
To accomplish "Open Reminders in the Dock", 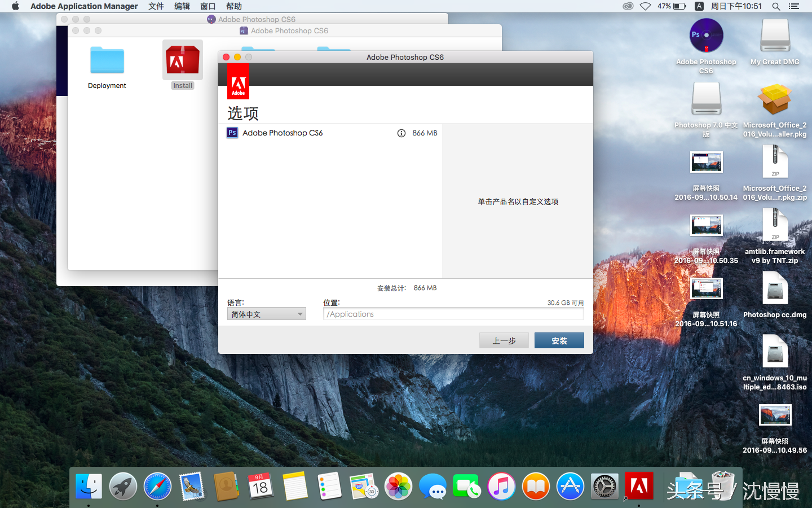I will pyautogui.click(x=329, y=486).
